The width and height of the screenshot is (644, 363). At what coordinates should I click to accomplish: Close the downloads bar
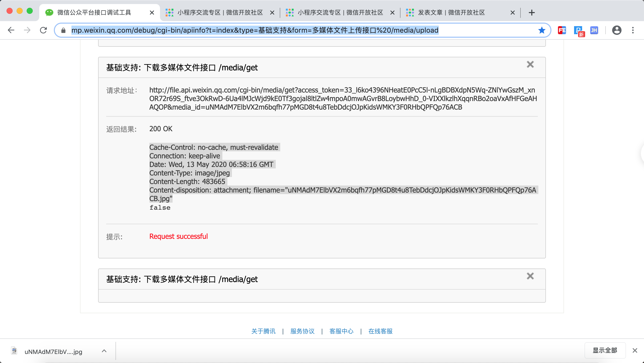pyautogui.click(x=635, y=350)
